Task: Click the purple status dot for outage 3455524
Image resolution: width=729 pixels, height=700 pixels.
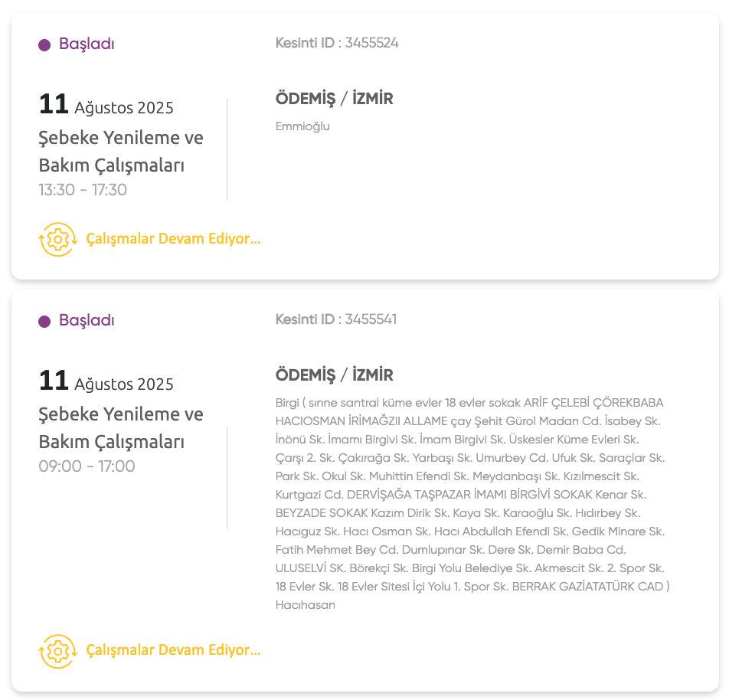Action: click(44, 45)
